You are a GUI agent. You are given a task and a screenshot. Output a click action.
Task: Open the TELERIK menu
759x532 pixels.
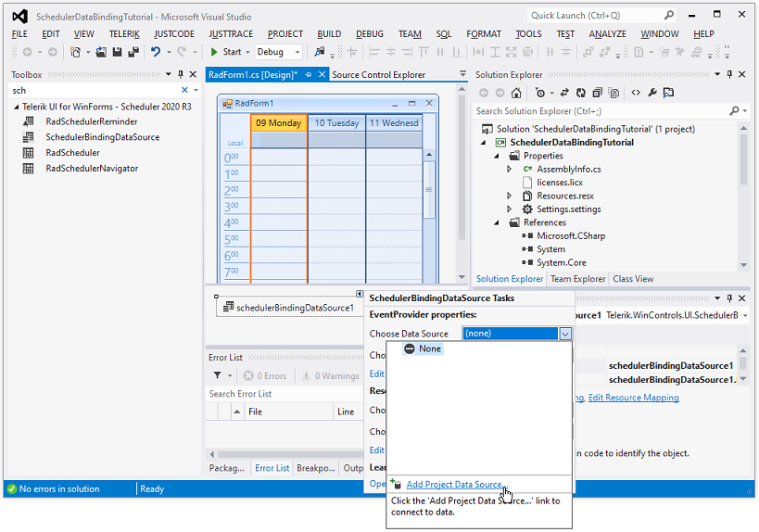point(124,34)
